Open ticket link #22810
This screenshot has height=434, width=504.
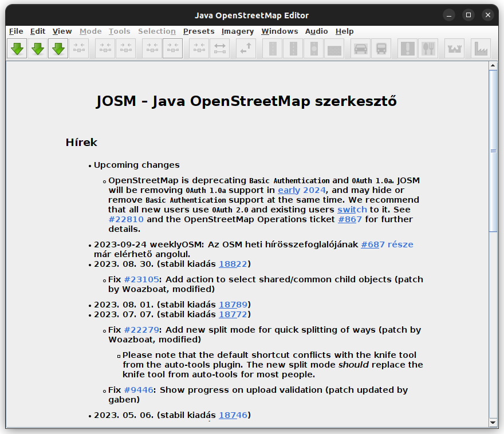[x=126, y=219]
